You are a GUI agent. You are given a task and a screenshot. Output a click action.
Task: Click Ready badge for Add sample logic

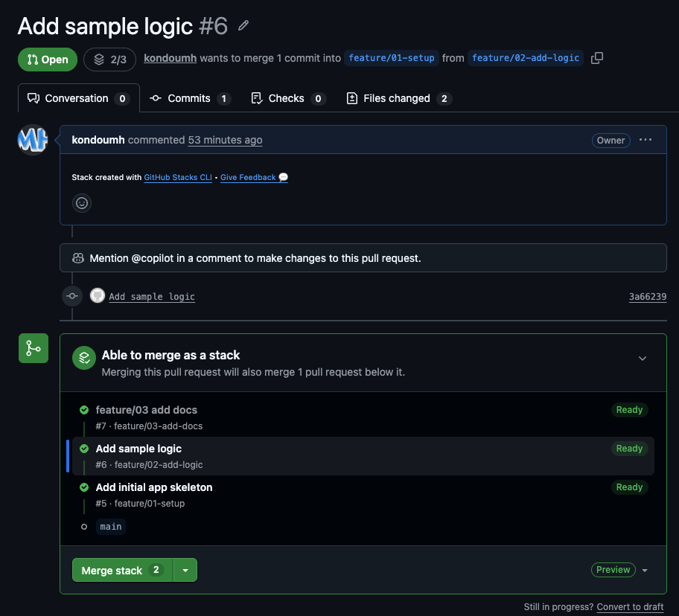click(629, 449)
